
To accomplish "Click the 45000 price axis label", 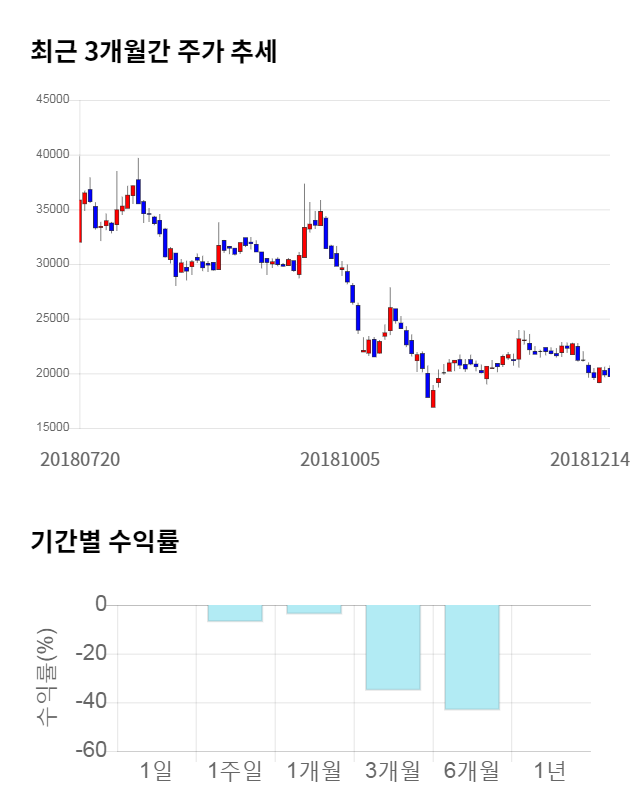I will pyautogui.click(x=52, y=100).
